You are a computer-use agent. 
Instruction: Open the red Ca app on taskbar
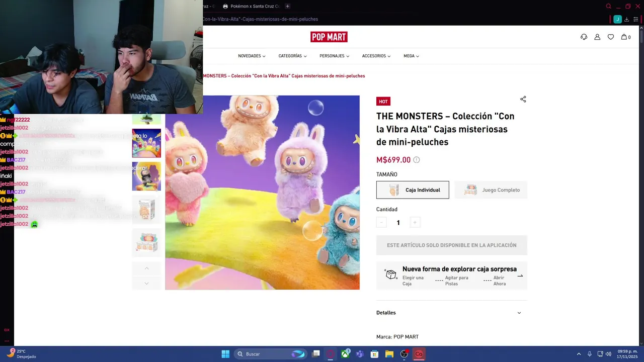[x=419, y=354]
